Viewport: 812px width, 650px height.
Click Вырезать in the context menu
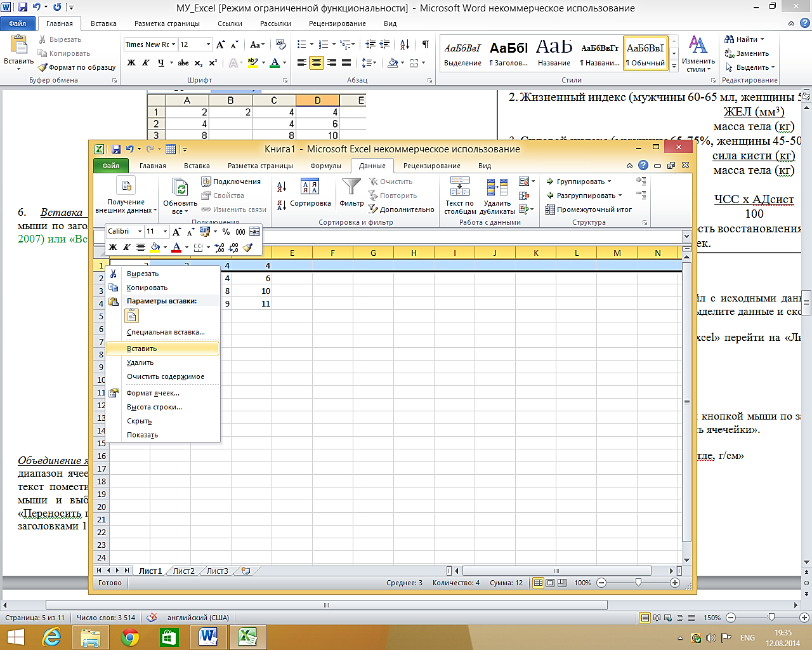[143, 274]
